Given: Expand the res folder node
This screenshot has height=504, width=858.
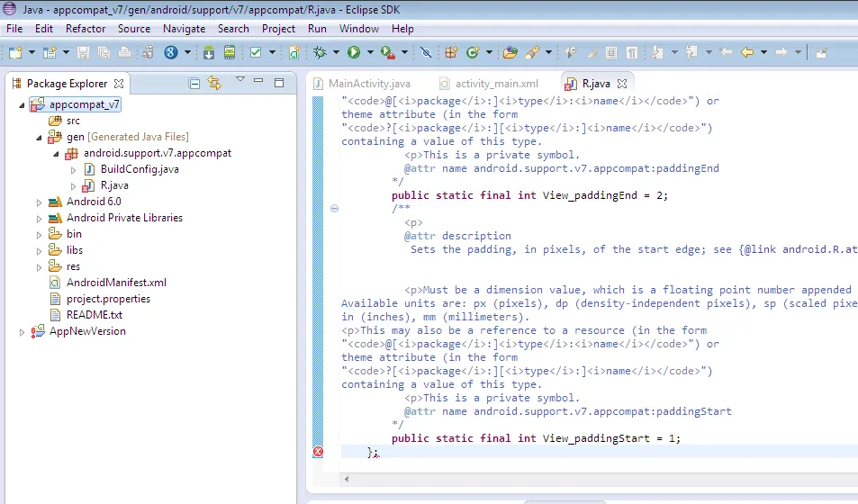Looking at the screenshot, I should pos(39,267).
